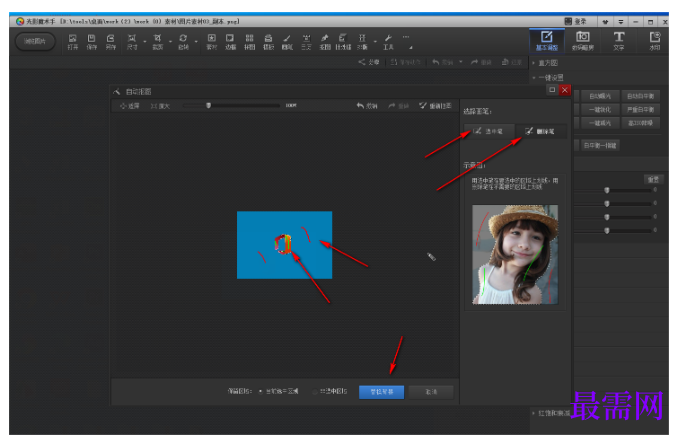Adjust the dialog zoom slider handle
The width and height of the screenshot is (682, 437).
click(208, 105)
